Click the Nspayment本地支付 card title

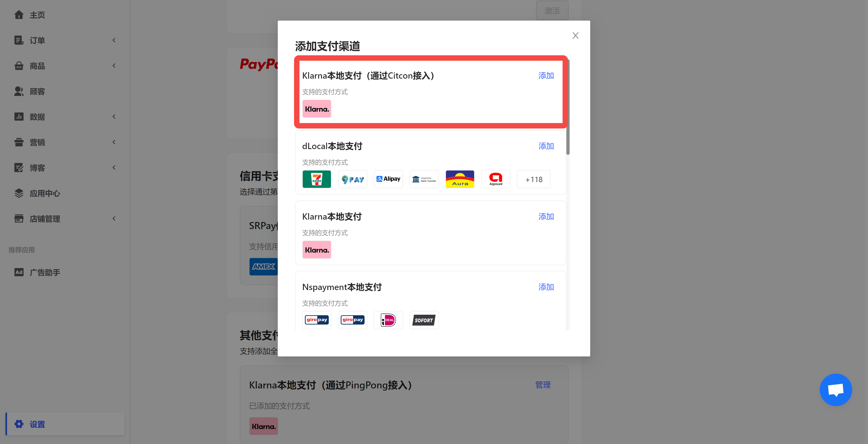point(342,287)
